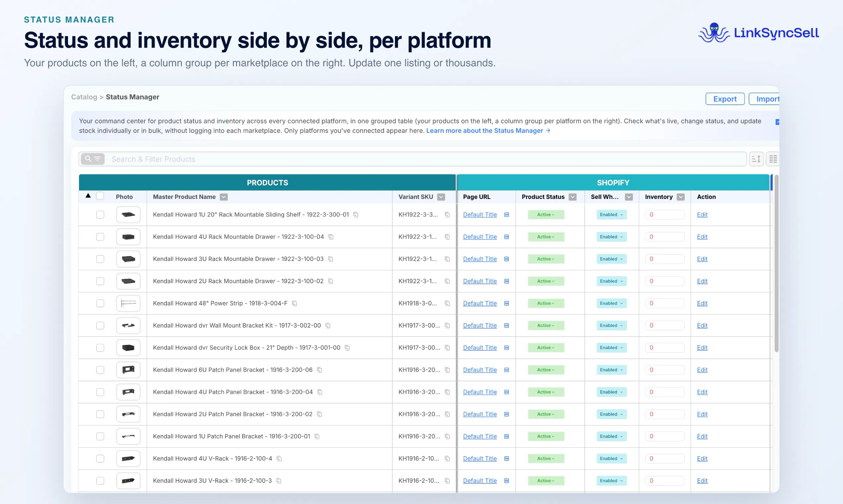Go to Catalog breadcrumb
Viewport: 843px width, 504px height.
(x=84, y=97)
